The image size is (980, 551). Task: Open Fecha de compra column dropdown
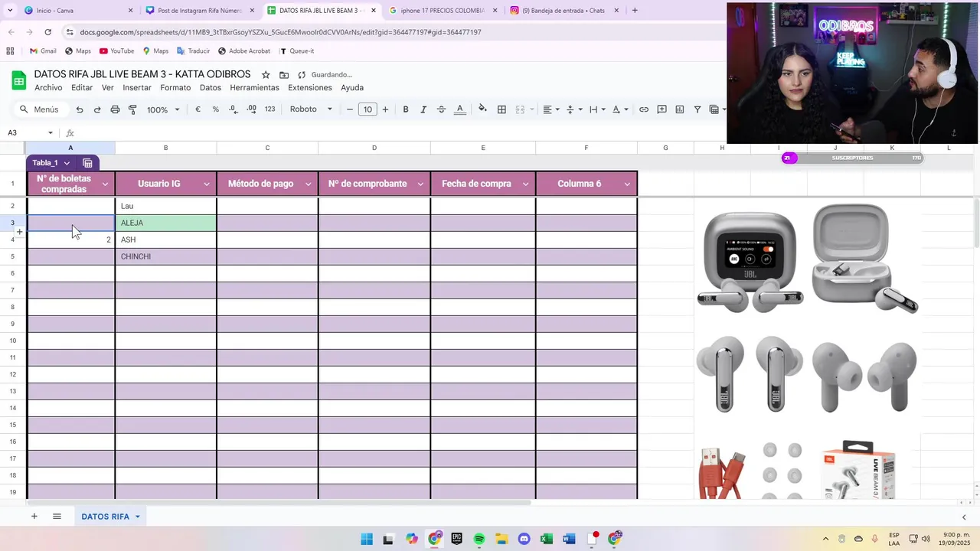[525, 184]
